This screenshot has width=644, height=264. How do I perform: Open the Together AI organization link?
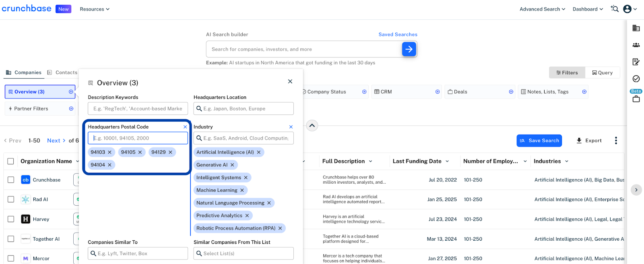pyautogui.click(x=46, y=239)
